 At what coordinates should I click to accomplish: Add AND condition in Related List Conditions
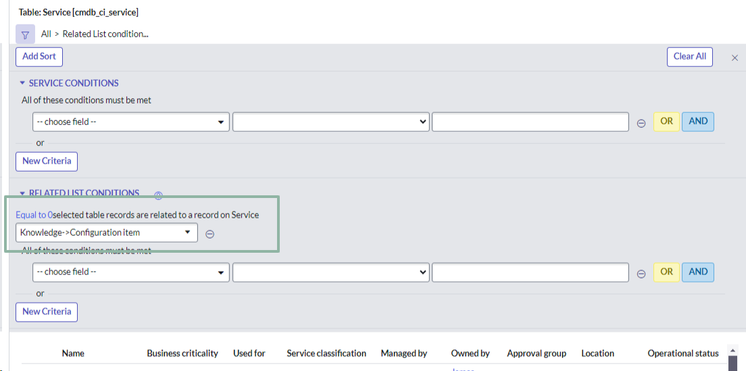[698, 272]
